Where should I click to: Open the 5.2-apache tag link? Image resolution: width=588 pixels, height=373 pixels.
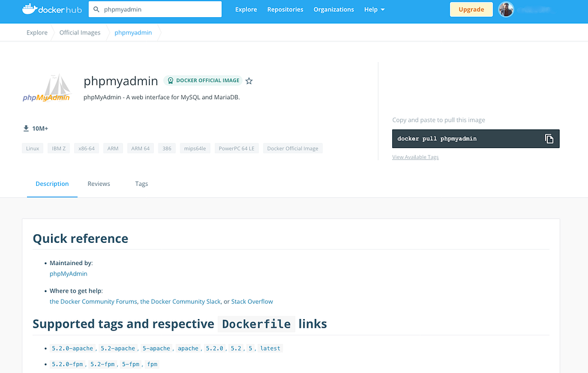click(118, 348)
